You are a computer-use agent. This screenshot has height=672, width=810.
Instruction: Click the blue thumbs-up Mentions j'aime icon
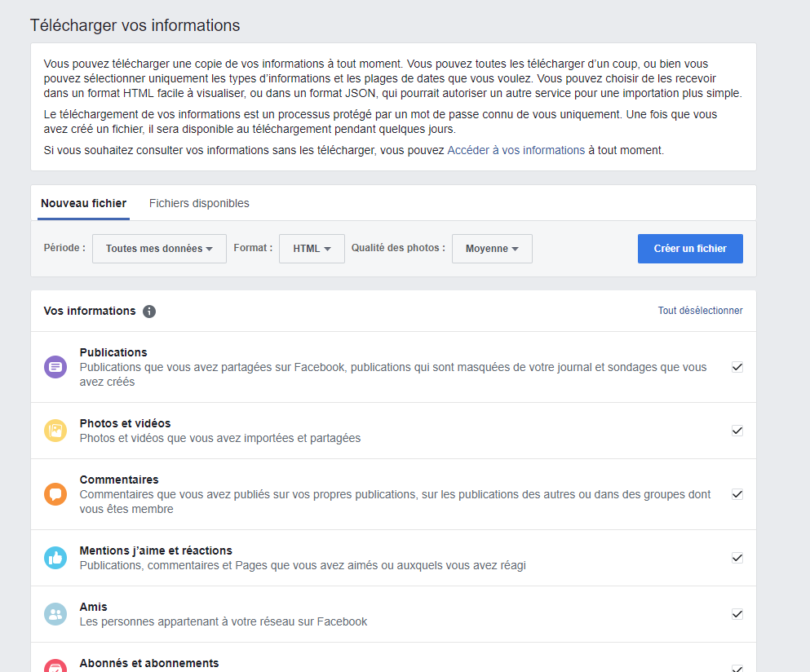[55, 558]
